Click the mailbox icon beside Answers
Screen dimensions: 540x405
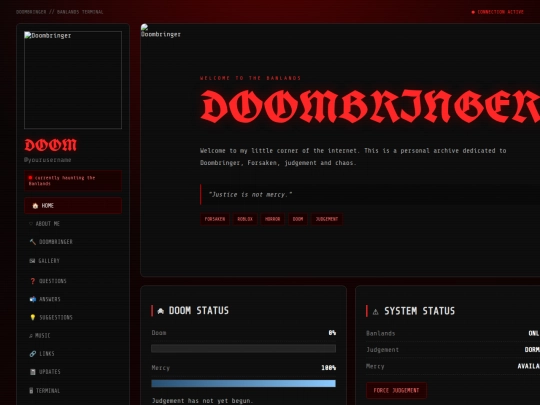tap(33, 299)
